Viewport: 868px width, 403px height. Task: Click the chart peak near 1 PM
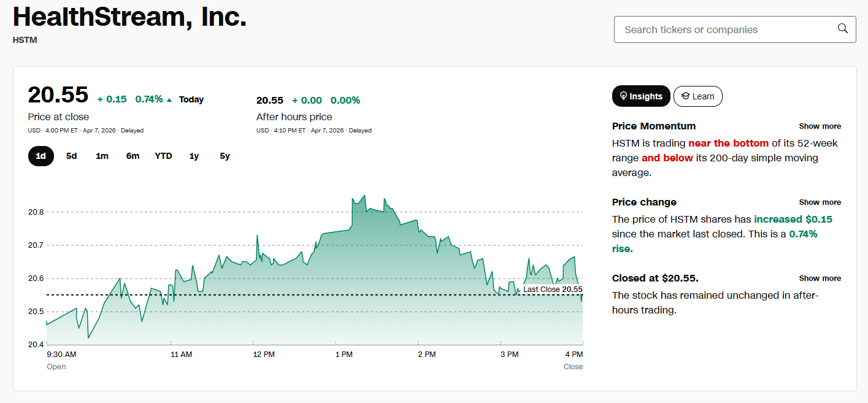(x=364, y=196)
